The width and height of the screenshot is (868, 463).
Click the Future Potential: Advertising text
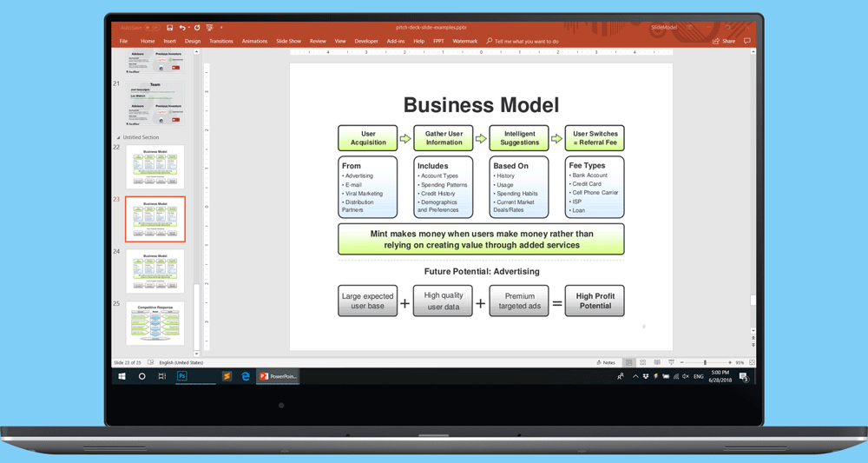[x=482, y=271]
